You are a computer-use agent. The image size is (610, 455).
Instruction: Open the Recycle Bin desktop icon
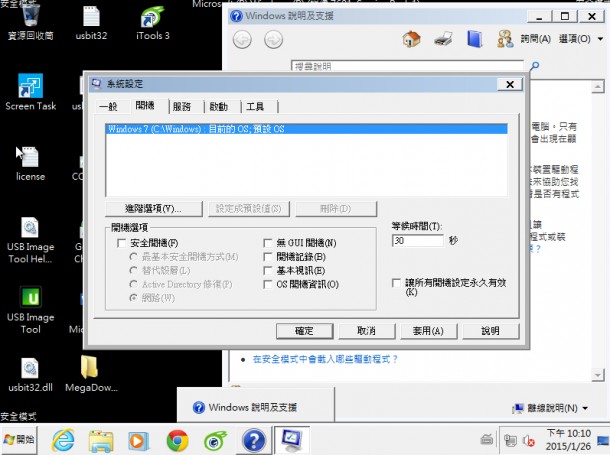[x=30, y=21]
